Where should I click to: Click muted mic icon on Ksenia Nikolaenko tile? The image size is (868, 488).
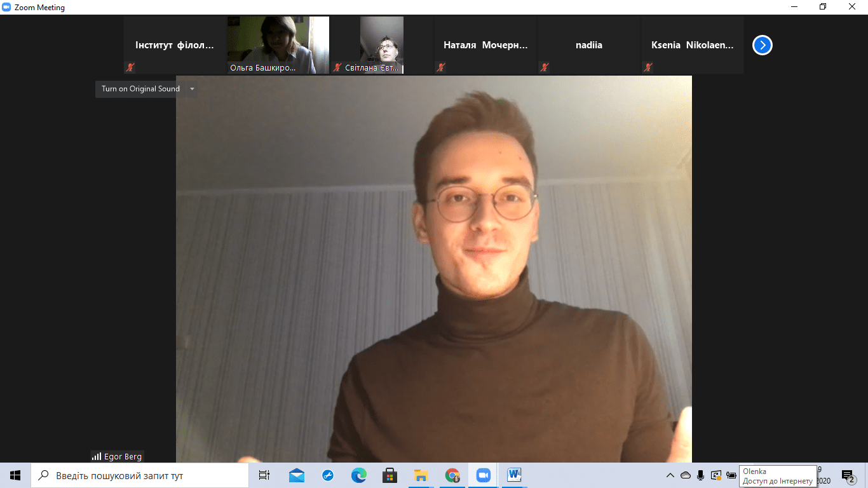(648, 67)
